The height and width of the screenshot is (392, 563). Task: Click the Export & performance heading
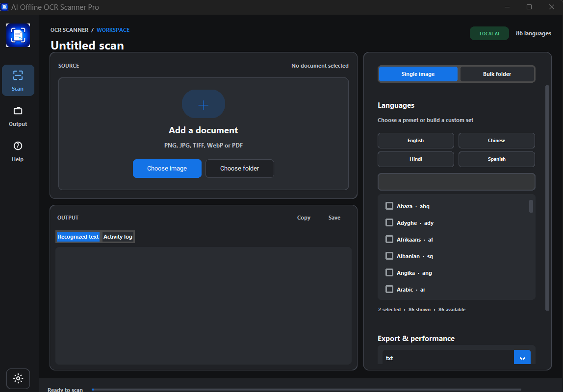(x=416, y=339)
